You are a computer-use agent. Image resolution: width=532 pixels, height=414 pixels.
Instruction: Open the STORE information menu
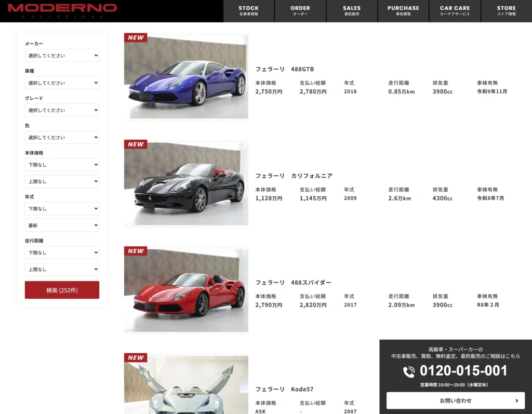pyautogui.click(x=506, y=11)
